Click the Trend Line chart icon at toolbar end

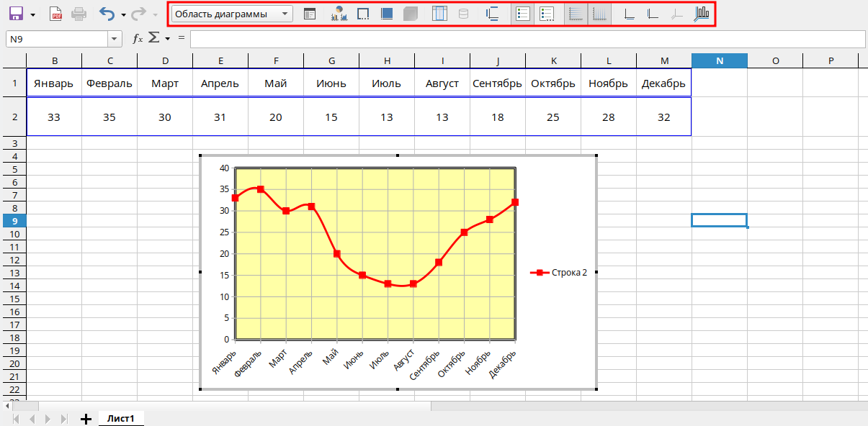pos(701,14)
